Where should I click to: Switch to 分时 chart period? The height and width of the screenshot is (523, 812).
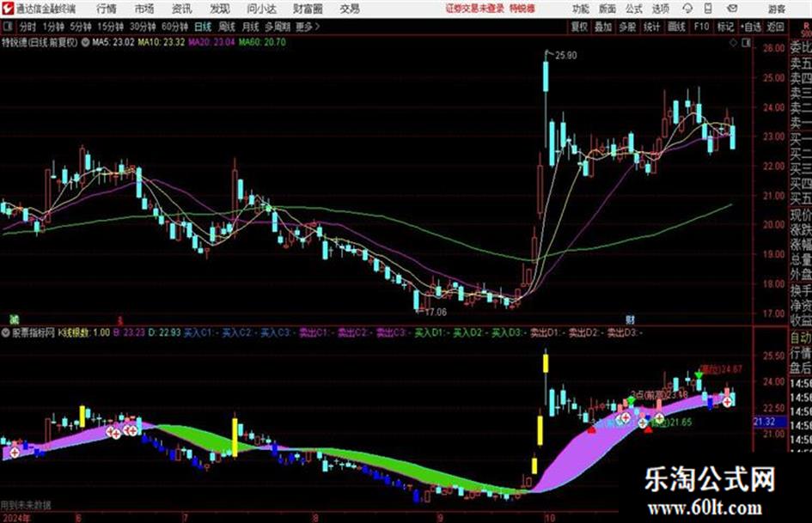coord(27,27)
